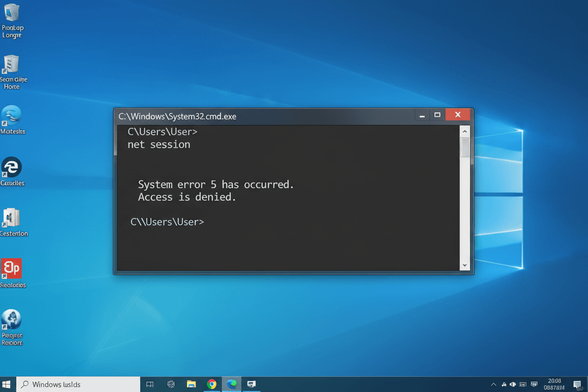Screen dimensions: 588x392
Task: Open File Explorer from the taskbar
Action: [x=191, y=384]
